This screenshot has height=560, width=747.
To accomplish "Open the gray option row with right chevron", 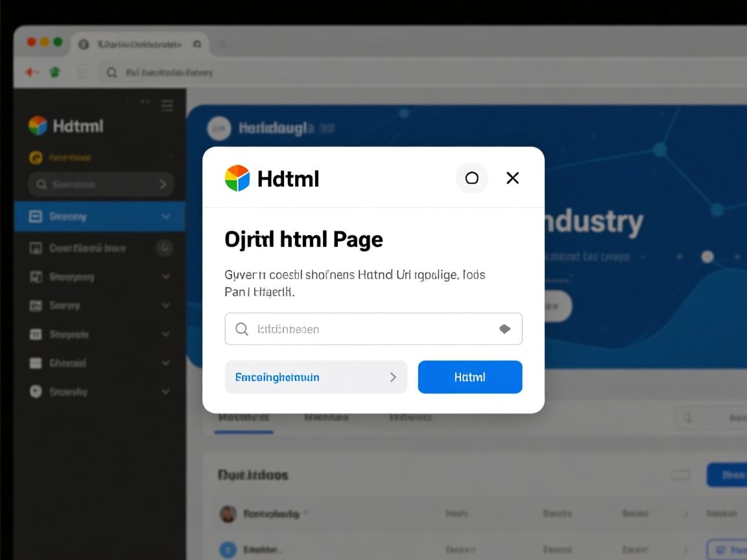I will [316, 377].
